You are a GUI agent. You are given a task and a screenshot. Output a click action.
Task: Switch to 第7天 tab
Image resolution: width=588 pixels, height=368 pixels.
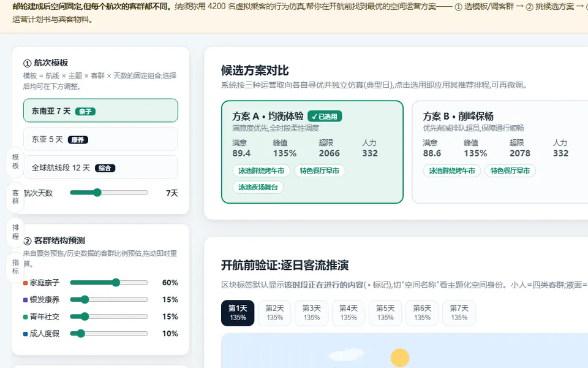coord(459,313)
